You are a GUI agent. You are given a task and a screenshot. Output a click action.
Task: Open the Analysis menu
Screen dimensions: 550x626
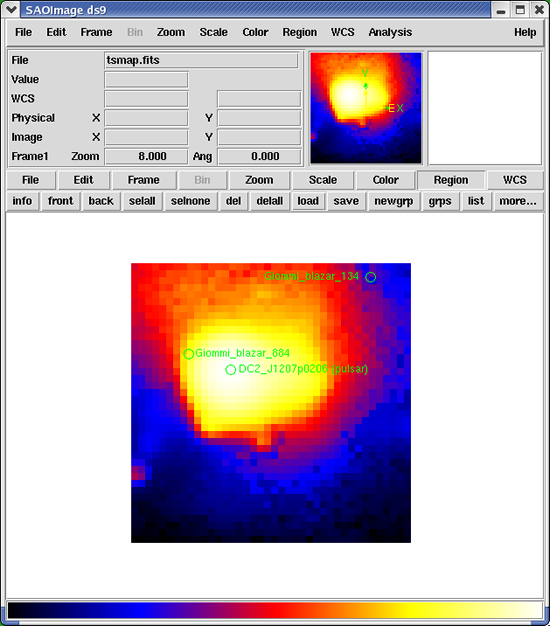(390, 32)
